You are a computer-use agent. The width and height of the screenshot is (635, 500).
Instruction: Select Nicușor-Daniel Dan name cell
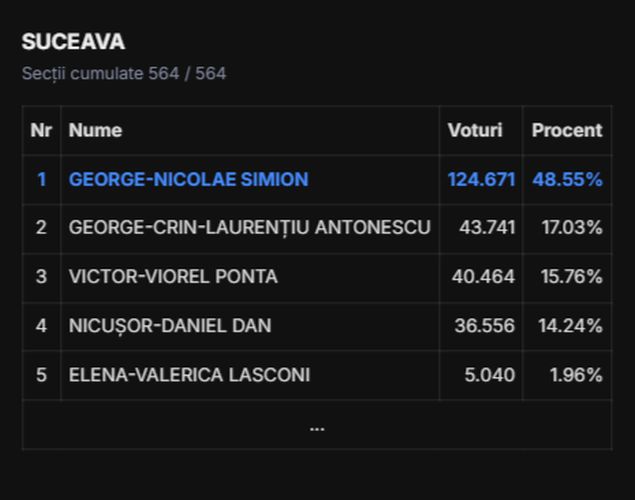point(170,326)
